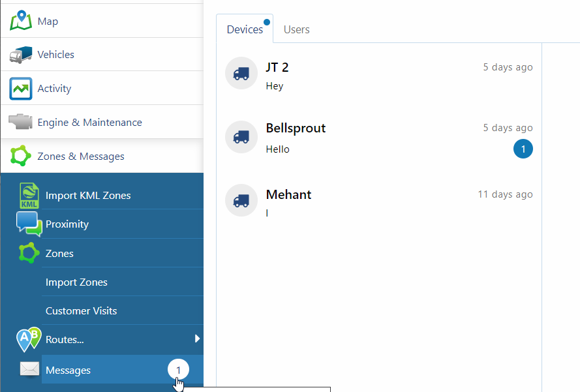Click the Map pin icon
Screen dimensions: 580x392
pyautogui.click(x=21, y=21)
